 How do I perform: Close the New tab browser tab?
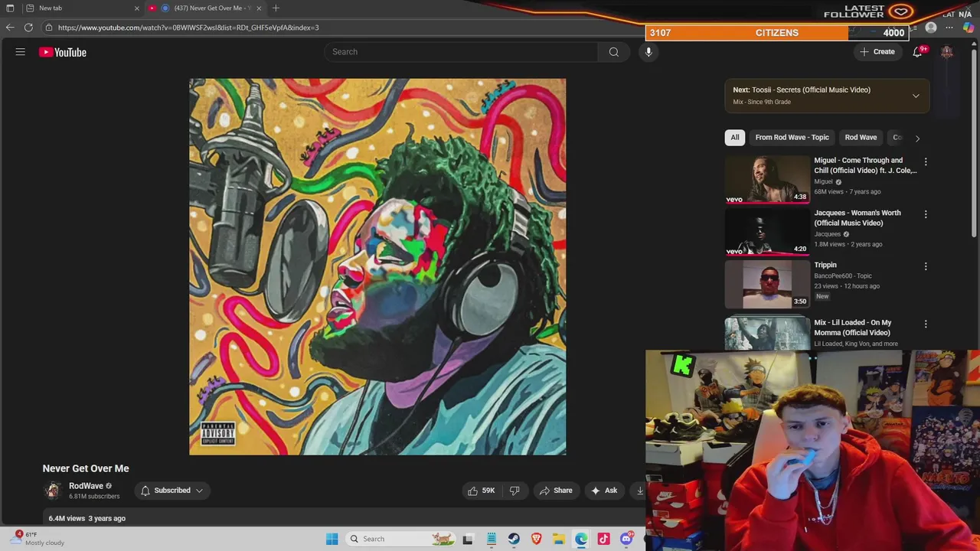click(x=137, y=8)
